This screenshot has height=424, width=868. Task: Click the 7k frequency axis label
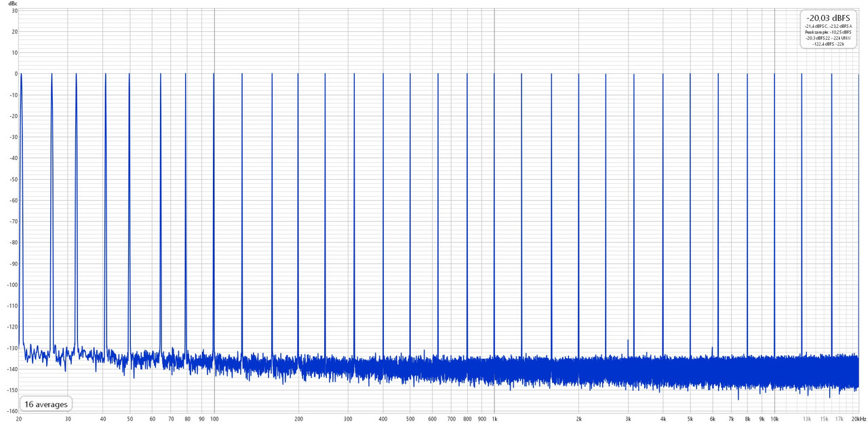pos(731,419)
